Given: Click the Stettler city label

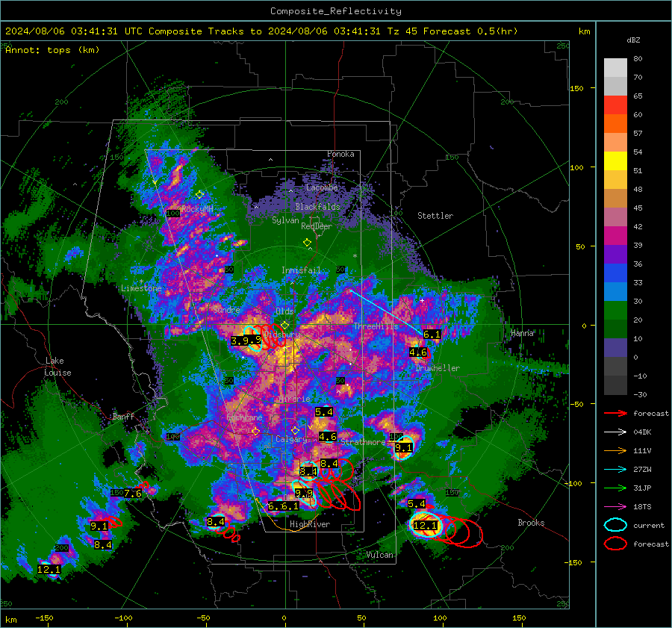Looking at the screenshot, I should click(435, 216).
